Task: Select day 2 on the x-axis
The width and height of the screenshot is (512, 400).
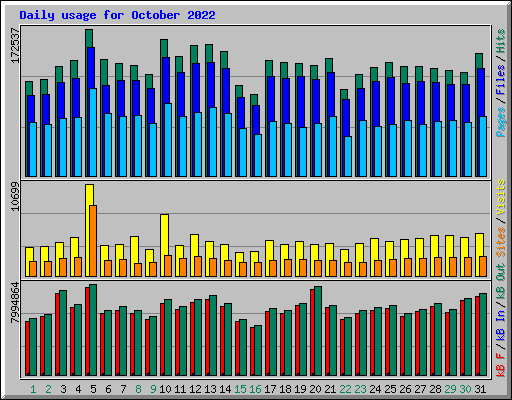Action: [48, 389]
